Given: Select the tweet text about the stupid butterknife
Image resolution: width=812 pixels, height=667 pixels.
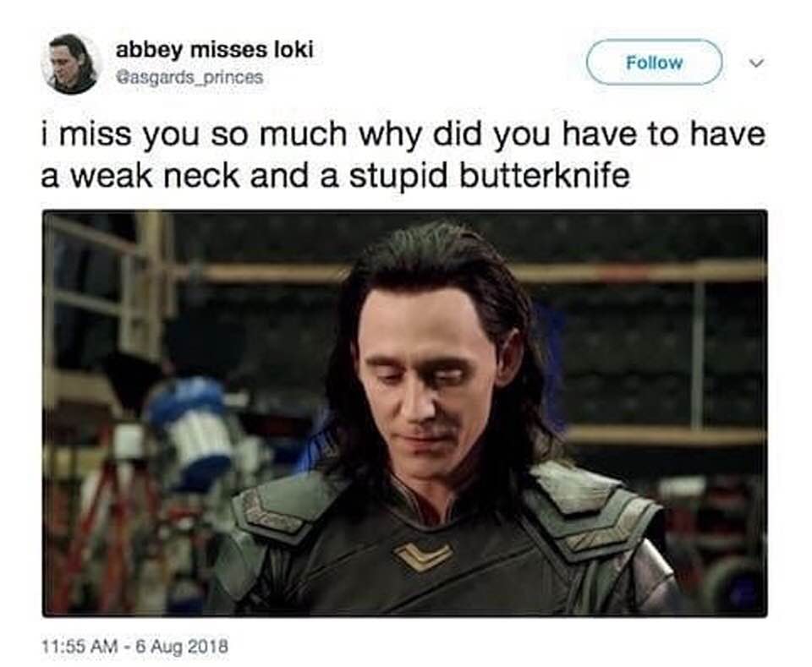Looking at the screenshot, I should point(403,155).
